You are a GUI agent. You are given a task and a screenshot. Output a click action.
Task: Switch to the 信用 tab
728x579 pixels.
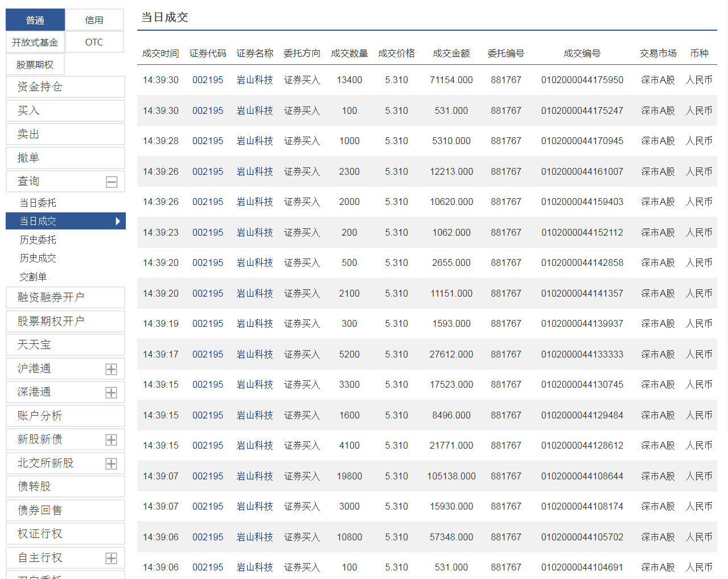pyautogui.click(x=94, y=20)
